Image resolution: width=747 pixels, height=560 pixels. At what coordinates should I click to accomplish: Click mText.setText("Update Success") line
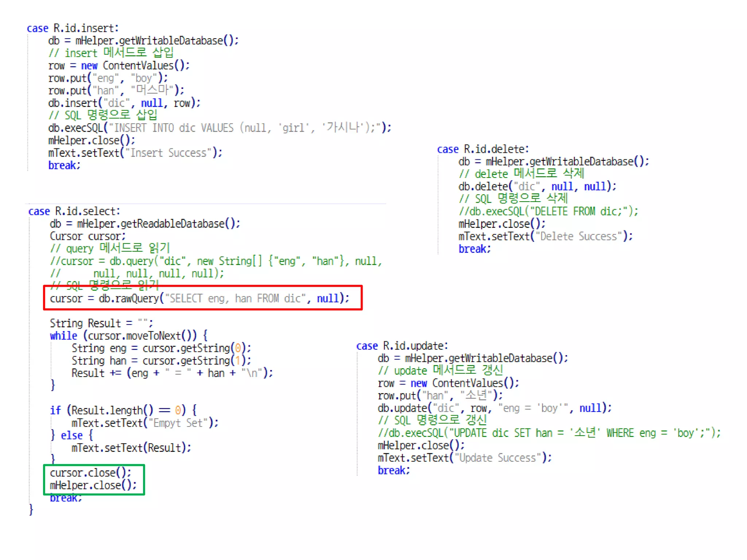pyautogui.click(x=464, y=458)
